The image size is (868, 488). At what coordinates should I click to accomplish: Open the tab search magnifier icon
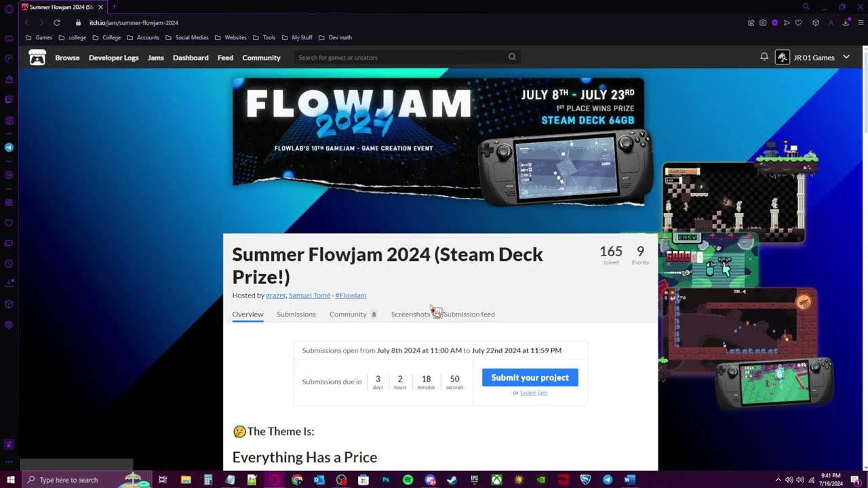[x=806, y=7]
